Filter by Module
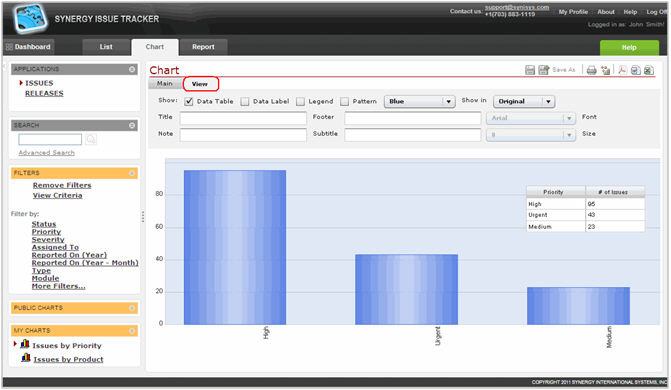This screenshot has width=671, height=390. click(x=45, y=278)
